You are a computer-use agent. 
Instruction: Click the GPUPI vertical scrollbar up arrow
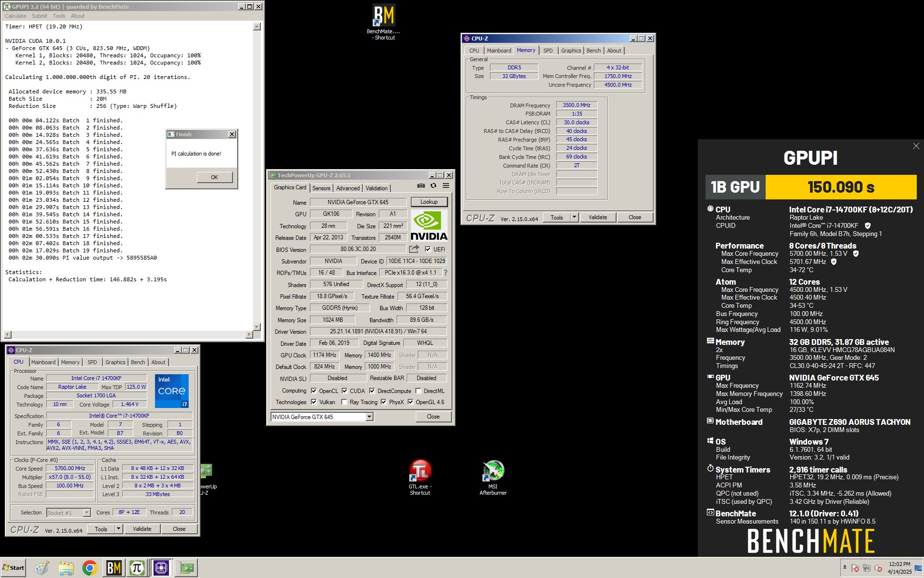coord(257,26)
